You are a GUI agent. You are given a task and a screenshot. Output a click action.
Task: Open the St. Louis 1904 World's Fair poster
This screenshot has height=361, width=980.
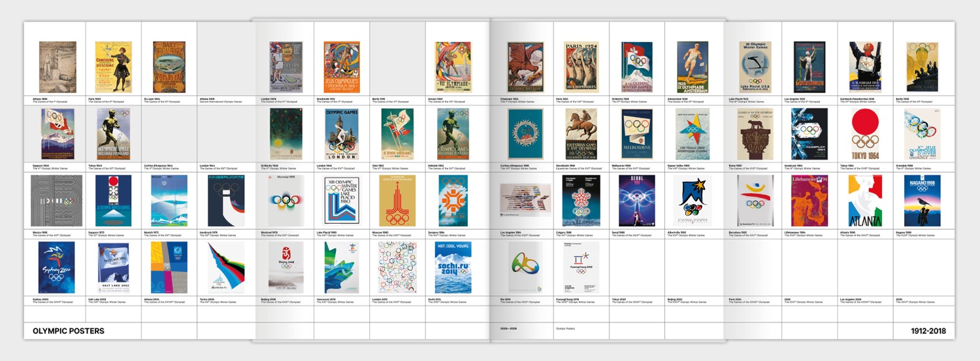coord(169,67)
